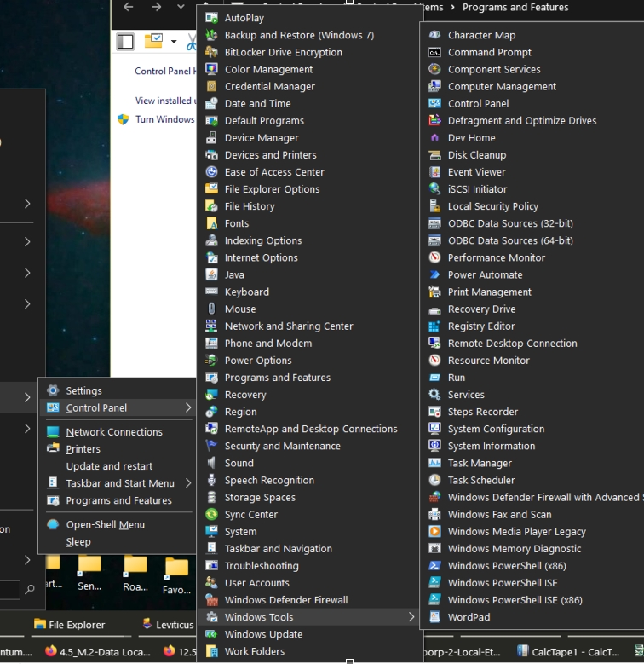Click the Task Scheduler clock icon
This screenshot has height=664, width=644.
pyautogui.click(x=434, y=480)
